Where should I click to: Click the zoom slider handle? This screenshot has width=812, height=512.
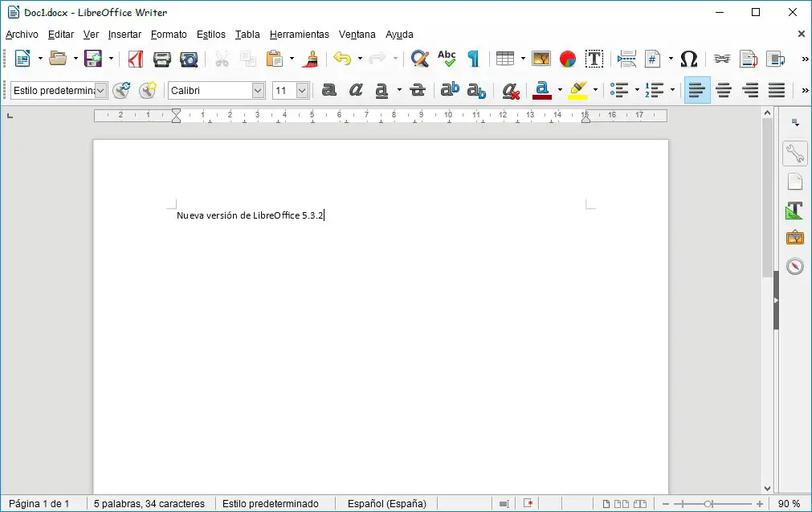[708, 504]
